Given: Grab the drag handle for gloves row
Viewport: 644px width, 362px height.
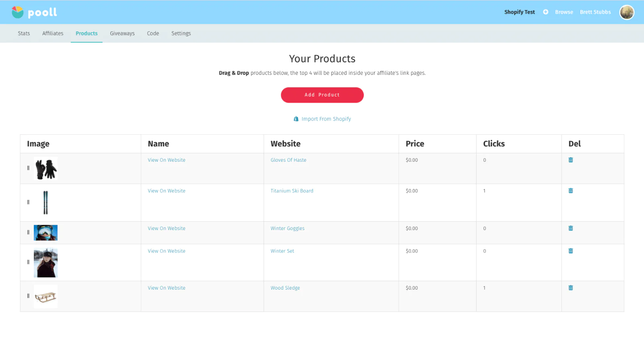Looking at the screenshot, I should [x=28, y=168].
